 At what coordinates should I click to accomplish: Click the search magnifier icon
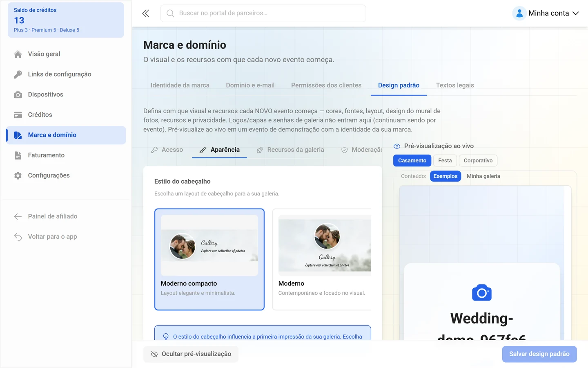[170, 13]
